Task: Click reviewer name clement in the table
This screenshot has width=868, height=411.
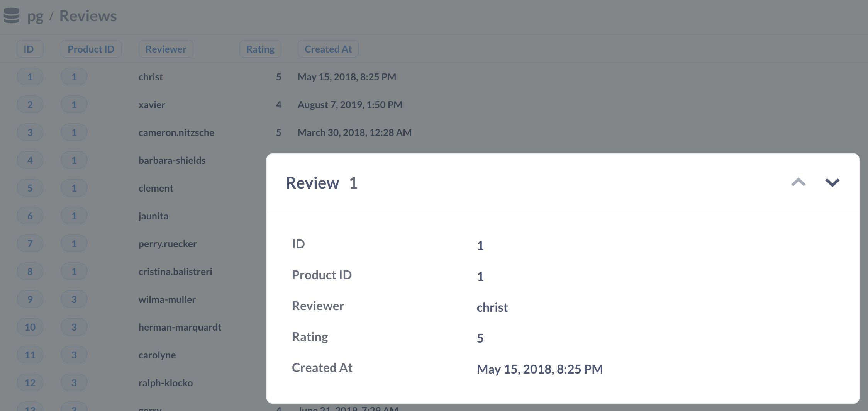Action: pos(156,188)
